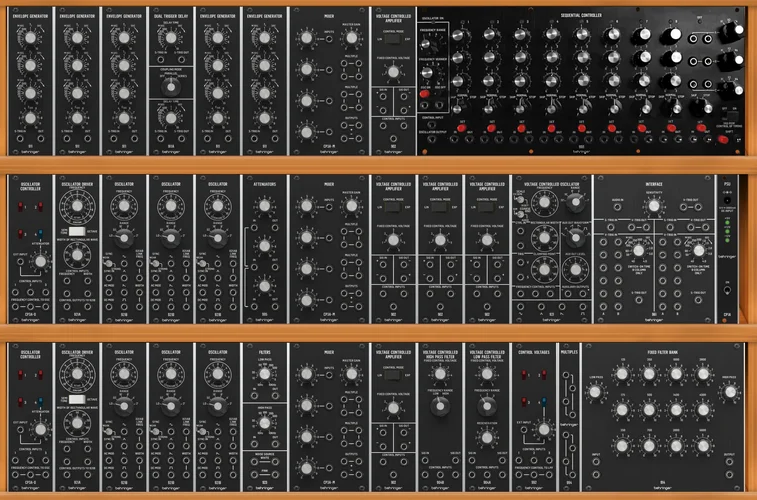Click the Oscillator Output jack on Sequential Controller

click(432, 139)
